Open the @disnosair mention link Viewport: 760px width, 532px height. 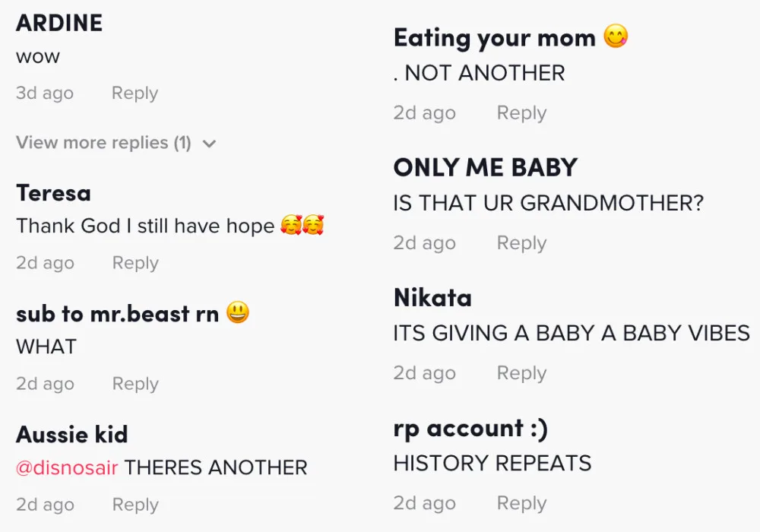pyautogui.click(x=67, y=467)
